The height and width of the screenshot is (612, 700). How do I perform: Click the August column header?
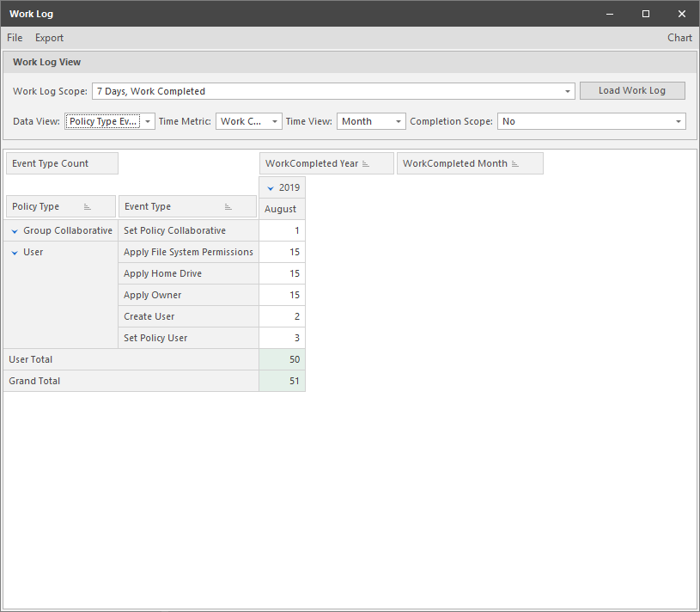coord(282,208)
